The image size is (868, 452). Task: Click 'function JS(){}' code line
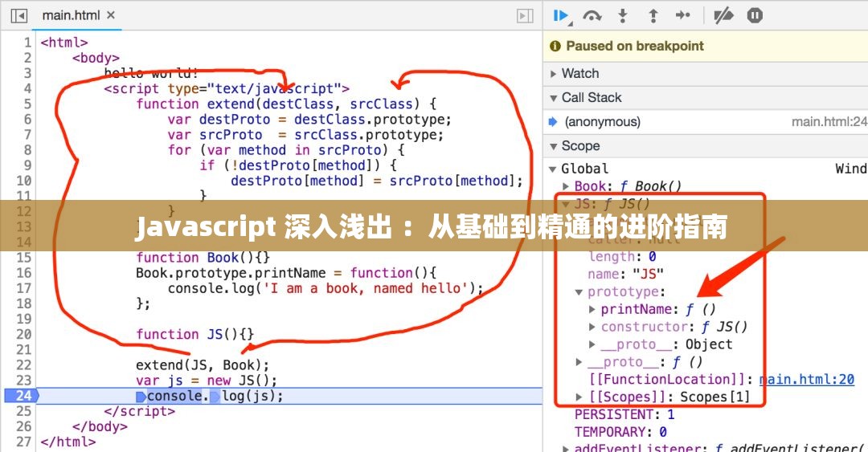click(194, 334)
